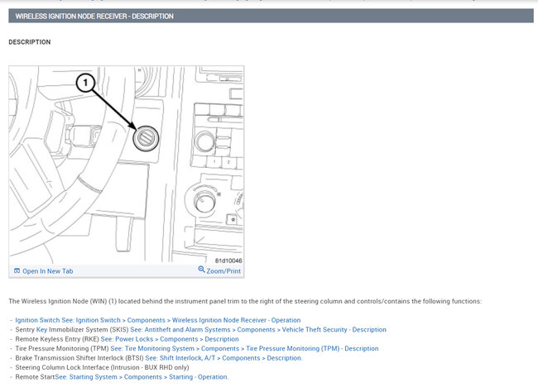
Task: Click Components link in Tire Monitoring System row
Action: coord(220,348)
